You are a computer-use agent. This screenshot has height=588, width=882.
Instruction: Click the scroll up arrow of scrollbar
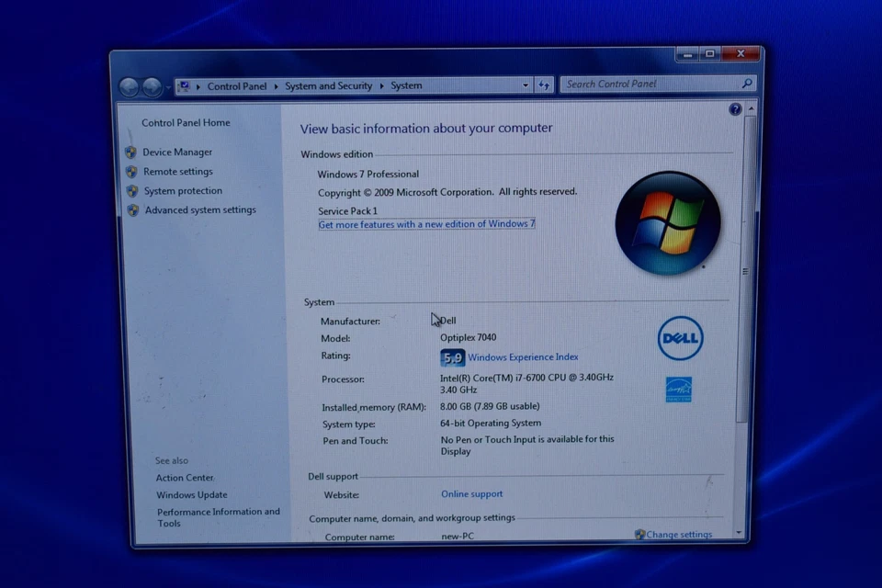pyautogui.click(x=751, y=108)
